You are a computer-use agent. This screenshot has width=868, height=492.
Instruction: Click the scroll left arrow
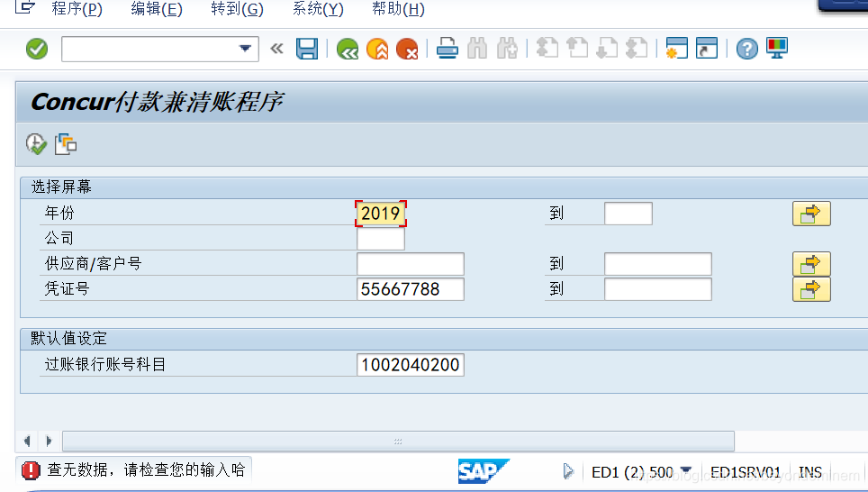pos(27,441)
